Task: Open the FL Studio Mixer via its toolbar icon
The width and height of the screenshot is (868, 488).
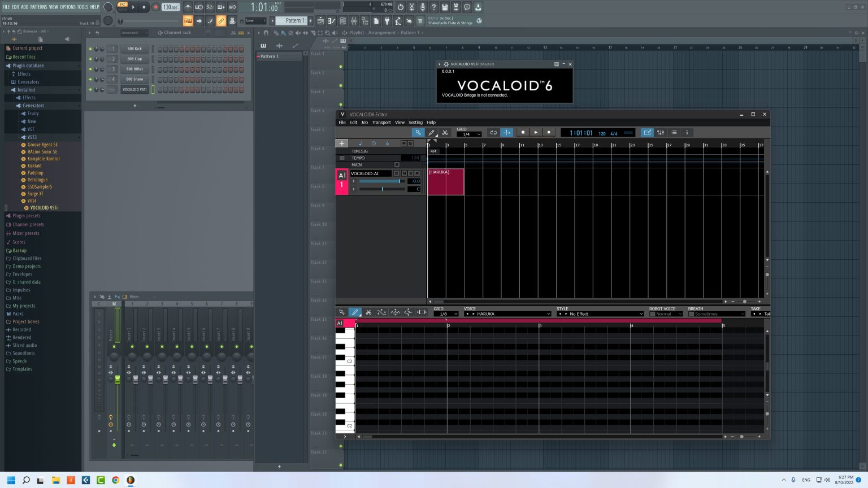Action: [x=354, y=21]
